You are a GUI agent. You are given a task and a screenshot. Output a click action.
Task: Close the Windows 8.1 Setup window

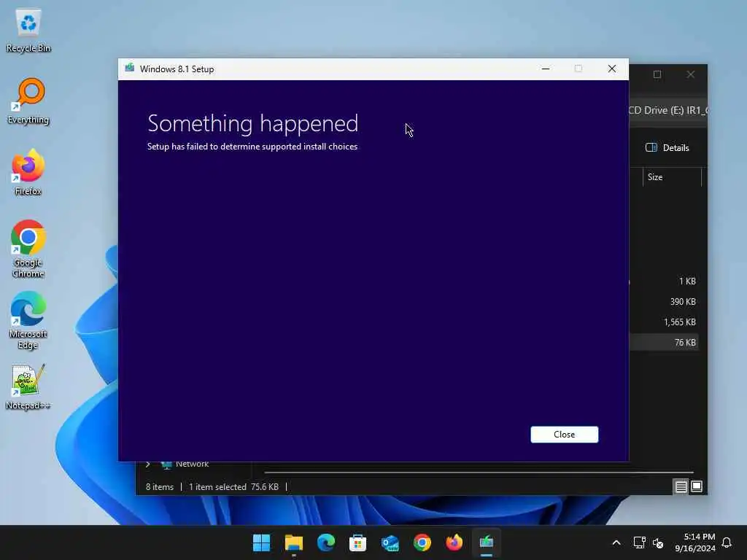[x=612, y=69]
